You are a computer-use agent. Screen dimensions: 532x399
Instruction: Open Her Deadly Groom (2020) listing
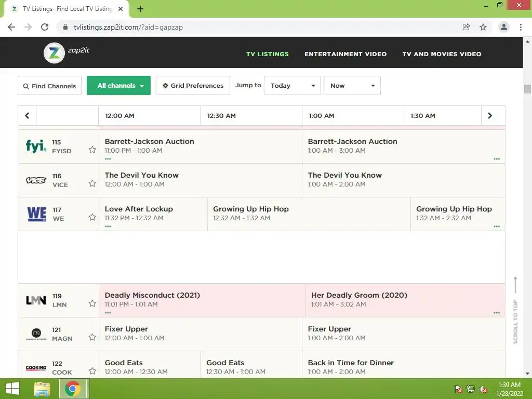click(x=405, y=300)
